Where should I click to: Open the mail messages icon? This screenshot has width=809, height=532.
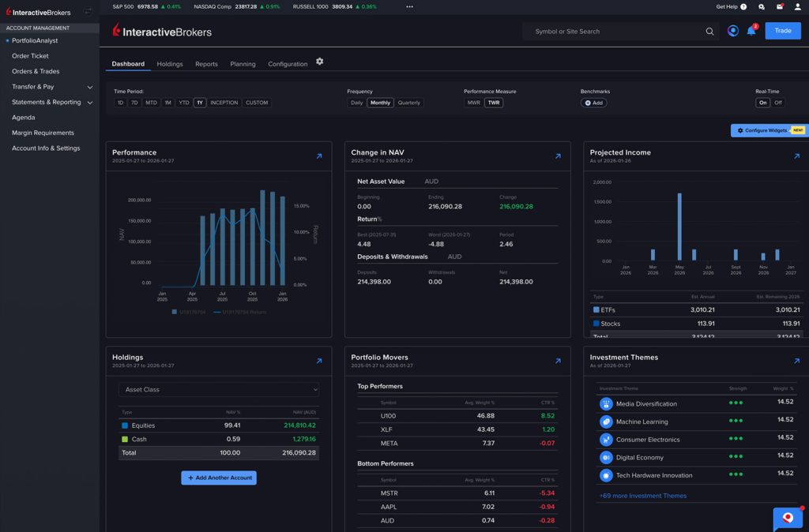[780, 6]
